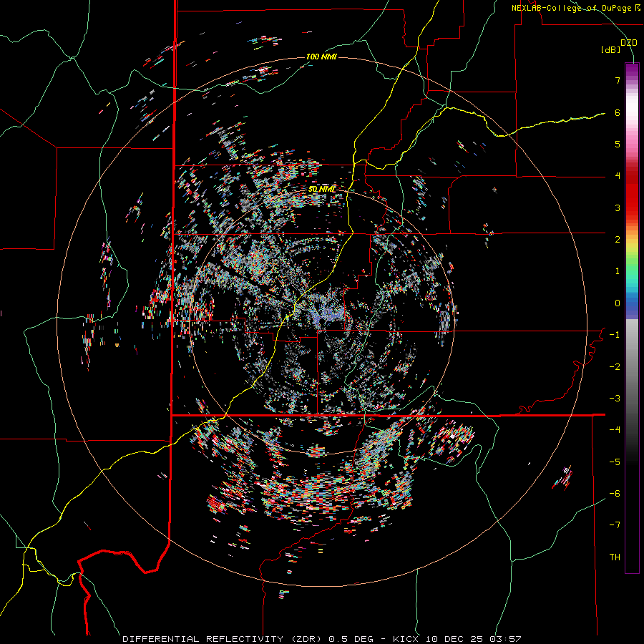The image size is (644, 644).
Task: Select the positive 1 dB scale label
Action: coord(618,271)
